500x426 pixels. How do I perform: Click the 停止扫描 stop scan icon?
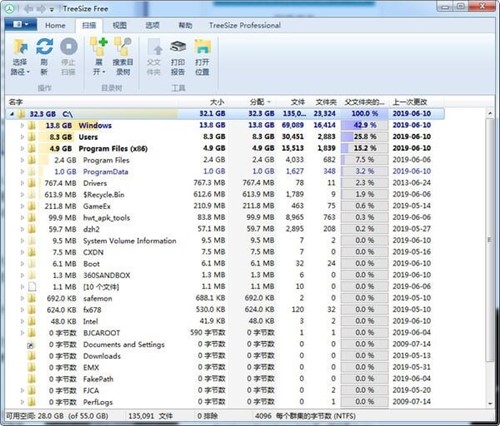[69, 46]
